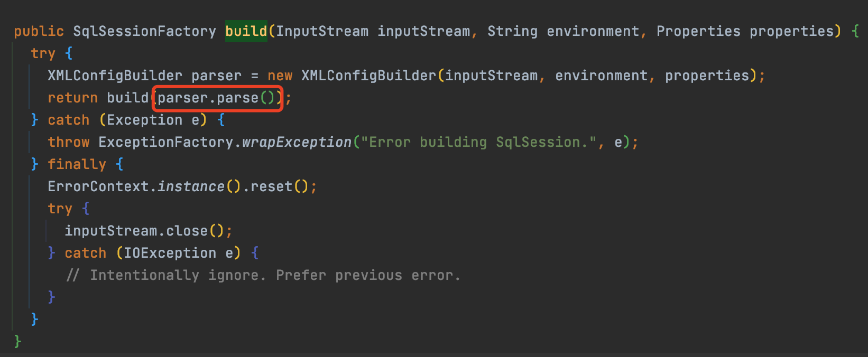Click the InputStream parameter type
The width and height of the screenshot is (868, 357).
coord(322,31)
